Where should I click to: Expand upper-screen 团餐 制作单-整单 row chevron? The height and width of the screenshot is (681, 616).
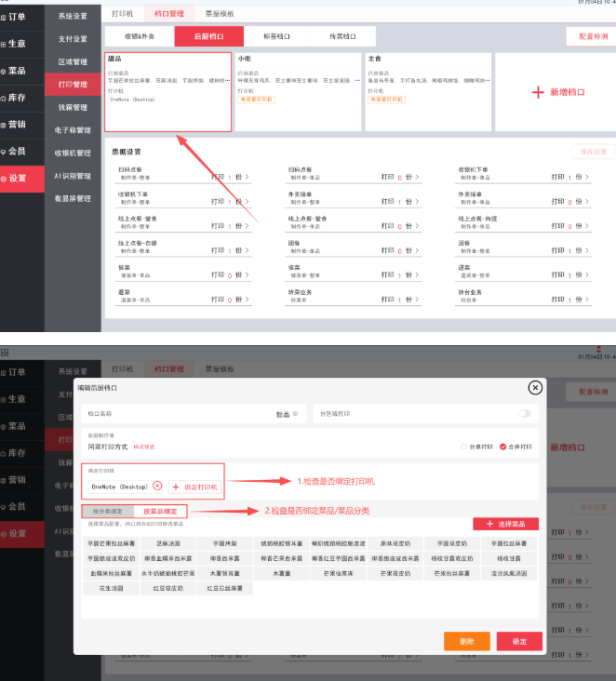(587, 250)
